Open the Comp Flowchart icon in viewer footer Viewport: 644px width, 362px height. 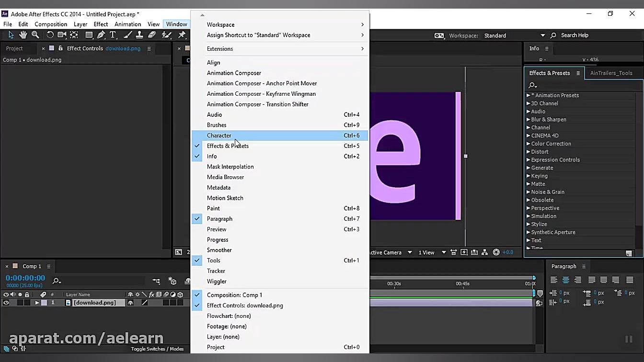pyautogui.click(x=485, y=252)
